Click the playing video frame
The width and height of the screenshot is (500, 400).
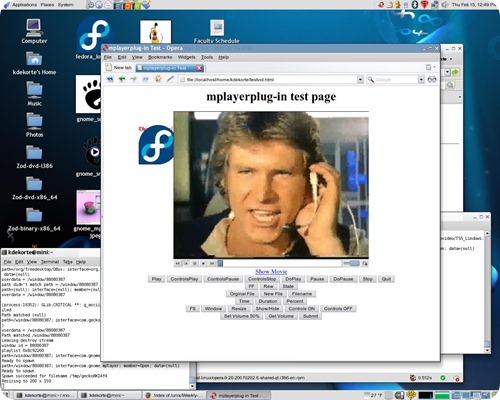[x=271, y=185]
